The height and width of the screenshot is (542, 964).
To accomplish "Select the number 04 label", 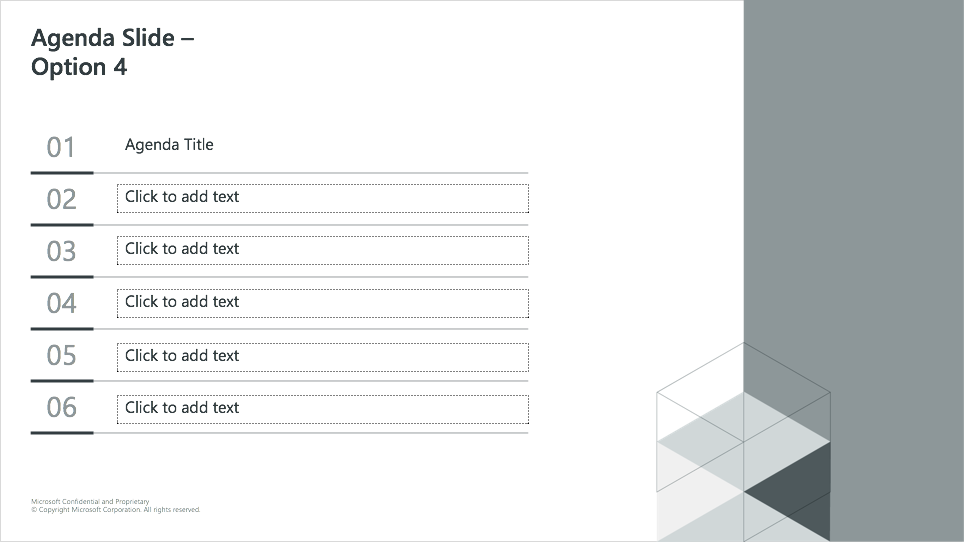I will (x=61, y=304).
